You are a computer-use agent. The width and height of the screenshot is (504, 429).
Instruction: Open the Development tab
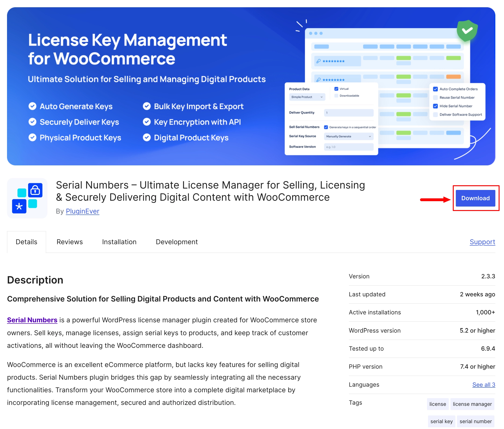pos(177,242)
